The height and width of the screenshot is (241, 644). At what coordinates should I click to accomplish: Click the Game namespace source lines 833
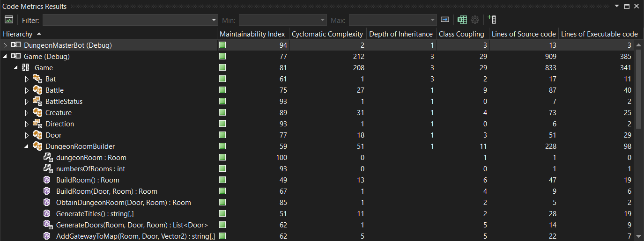(550, 68)
